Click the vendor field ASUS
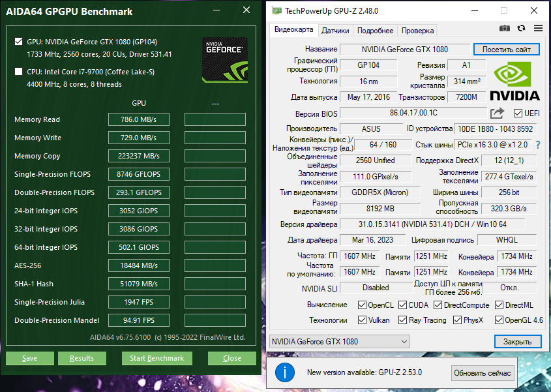This screenshot has height=392, width=551. [371, 128]
